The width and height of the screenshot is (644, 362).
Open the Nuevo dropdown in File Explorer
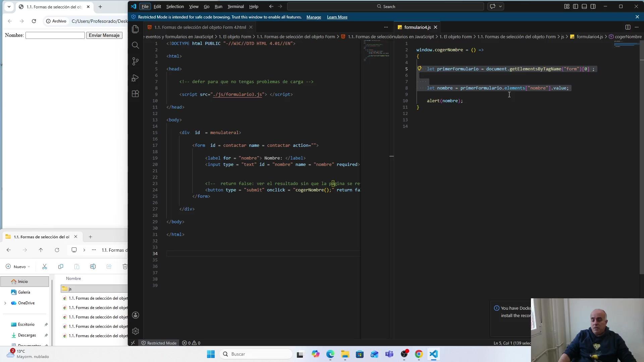point(18,266)
